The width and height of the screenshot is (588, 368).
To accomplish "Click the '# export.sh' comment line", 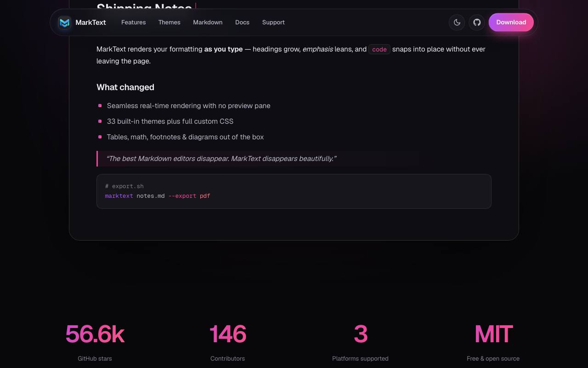I will tap(124, 186).
